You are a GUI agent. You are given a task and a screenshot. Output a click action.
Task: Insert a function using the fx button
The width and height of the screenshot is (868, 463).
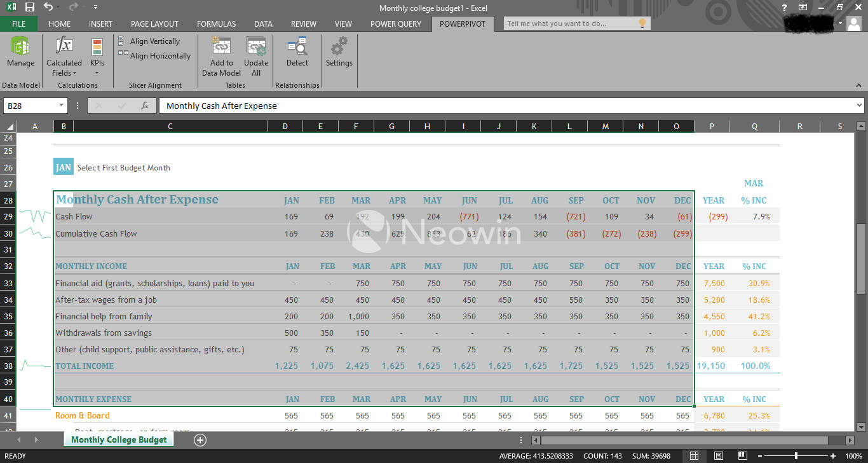click(x=145, y=106)
